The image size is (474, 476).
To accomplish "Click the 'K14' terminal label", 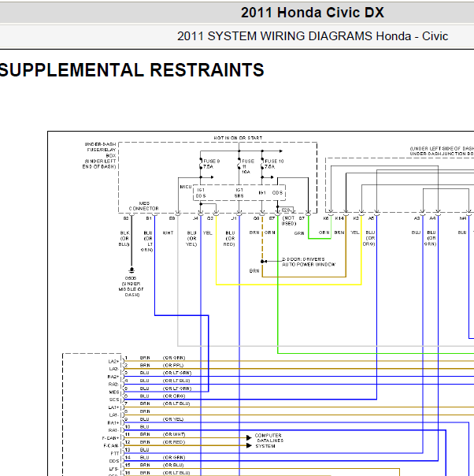I will point(339,218).
